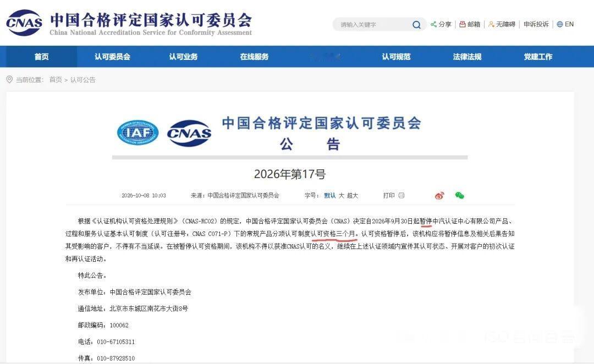Click the share icon beside 分享
Image resolution: width=594 pixels, height=364 pixels.
tap(433, 24)
